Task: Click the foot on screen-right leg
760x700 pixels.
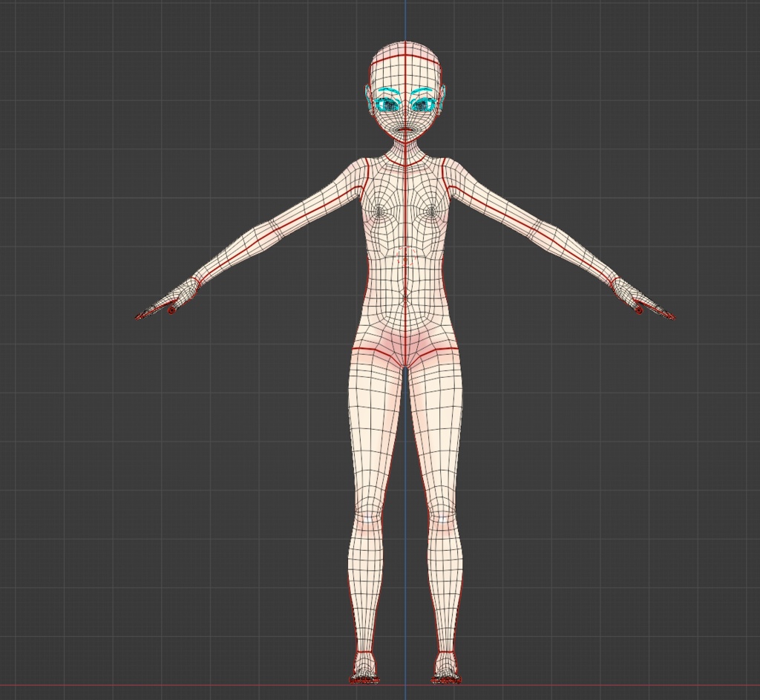Action: pyautogui.click(x=446, y=669)
